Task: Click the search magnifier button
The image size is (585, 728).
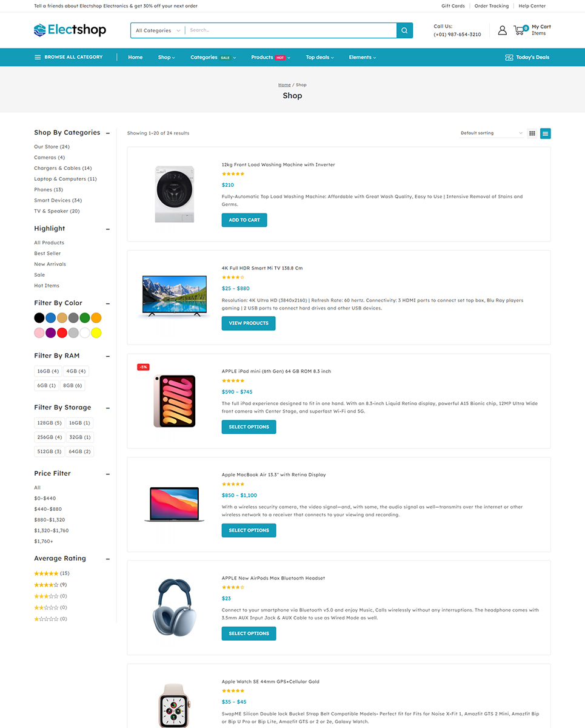Action: [x=405, y=30]
